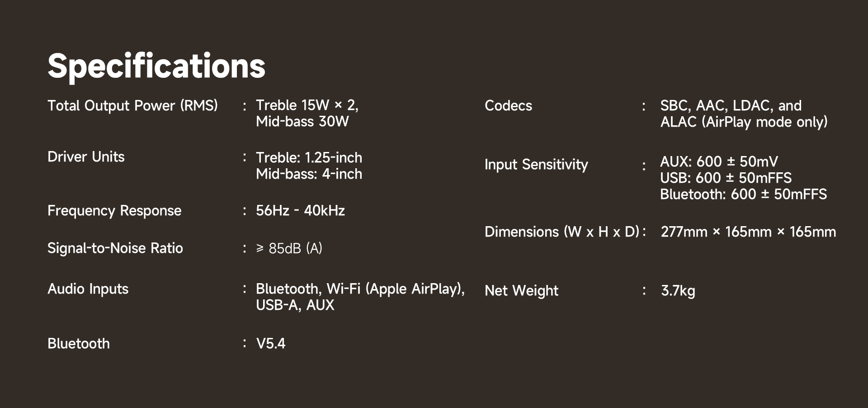Click the Input Sensitivity label

pyautogui.click(x=536, y=165)
